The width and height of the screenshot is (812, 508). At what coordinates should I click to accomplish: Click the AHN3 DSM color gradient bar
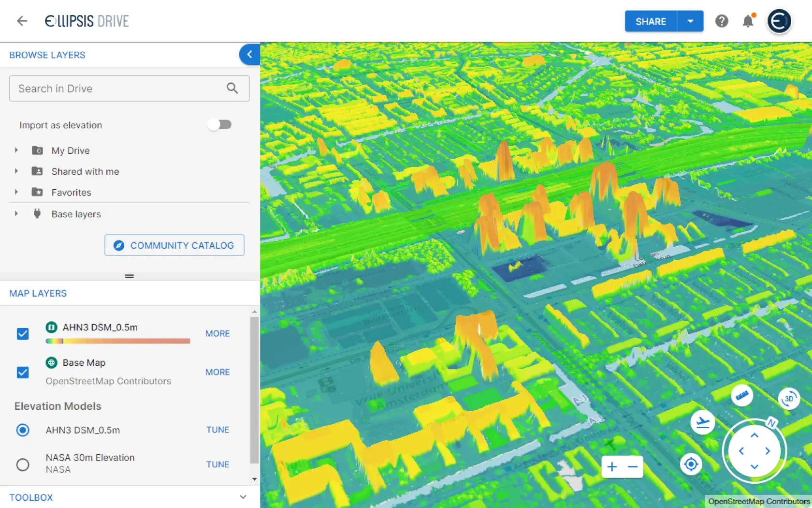pyautogui.click(x=117, y=341)
